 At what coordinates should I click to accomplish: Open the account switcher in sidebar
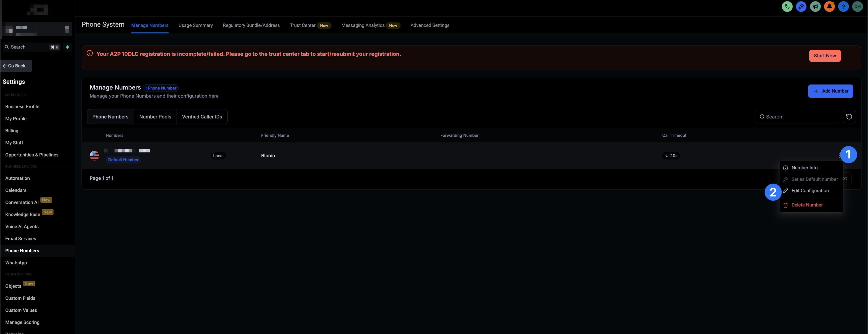coord(37,29)
